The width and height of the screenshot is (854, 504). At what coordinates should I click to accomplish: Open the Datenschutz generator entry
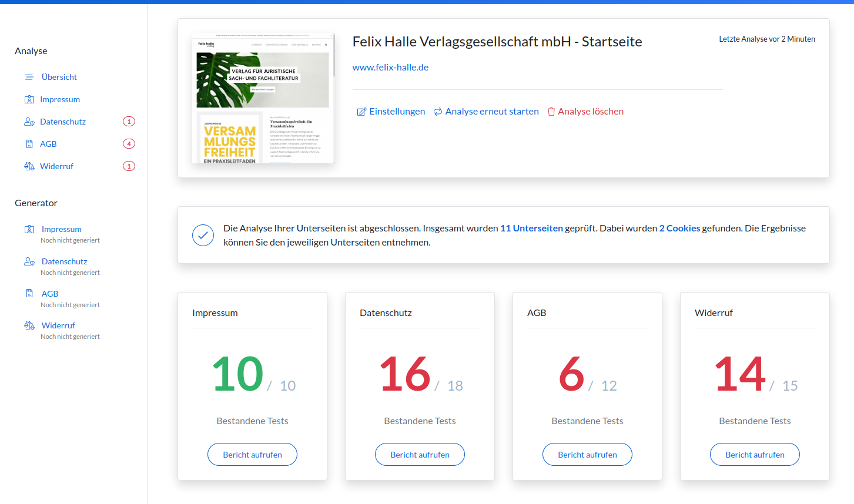tap(65, 261)
